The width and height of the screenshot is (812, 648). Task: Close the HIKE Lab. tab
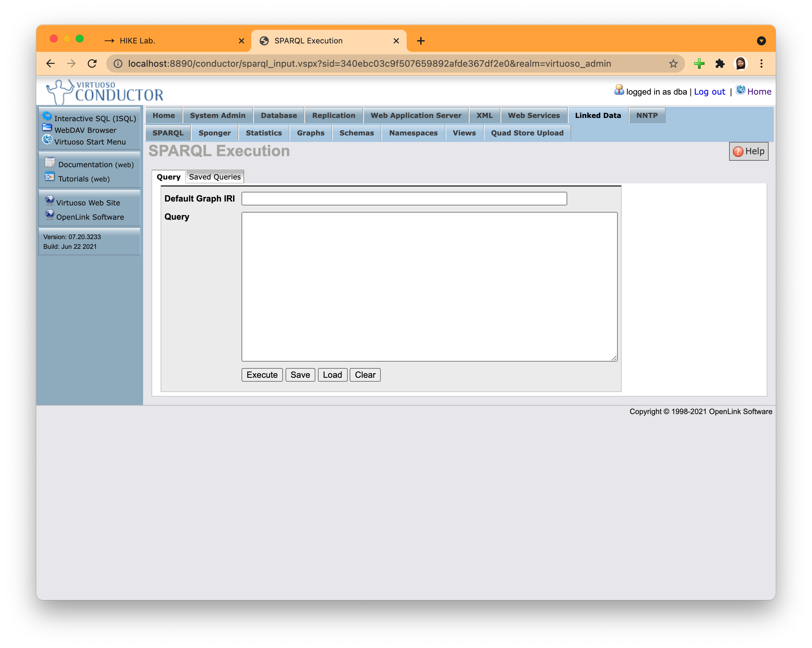click(x=242, y=41)
